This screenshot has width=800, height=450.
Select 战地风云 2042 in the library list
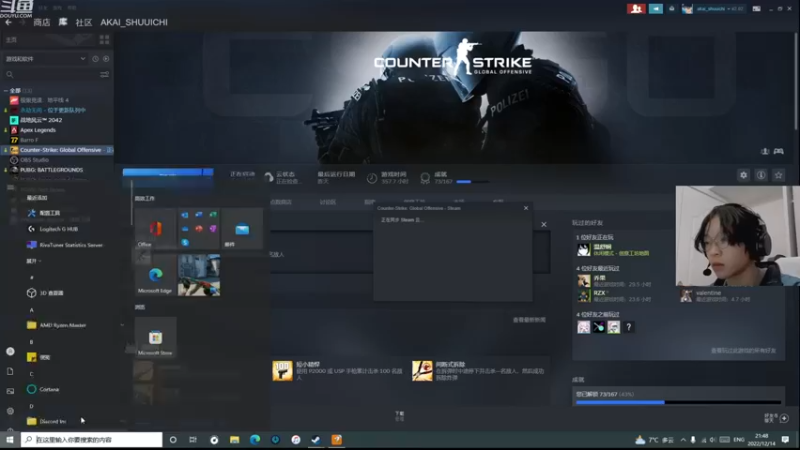point(41,120)
